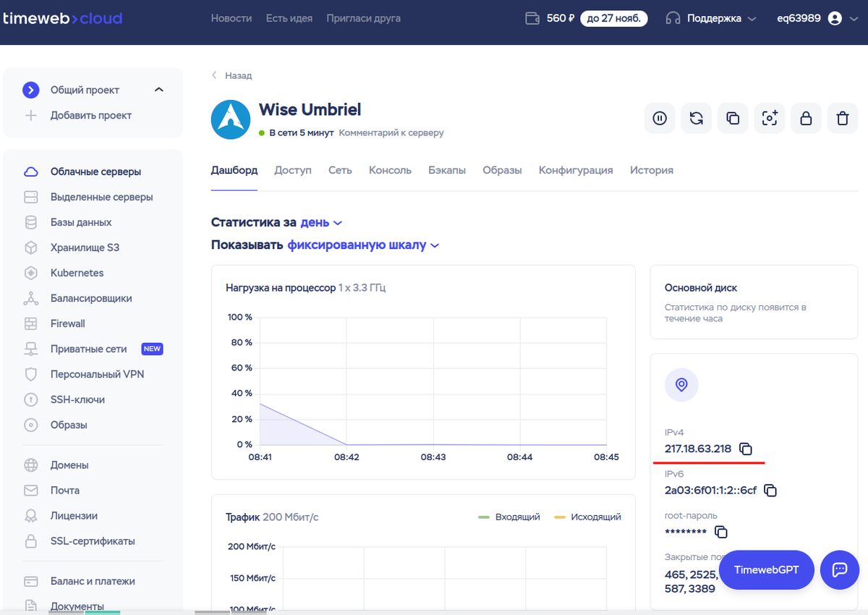The width and height of the screenshot is (868, 615).
Task: Click the delete server trash icon
Action: [843, 118]
